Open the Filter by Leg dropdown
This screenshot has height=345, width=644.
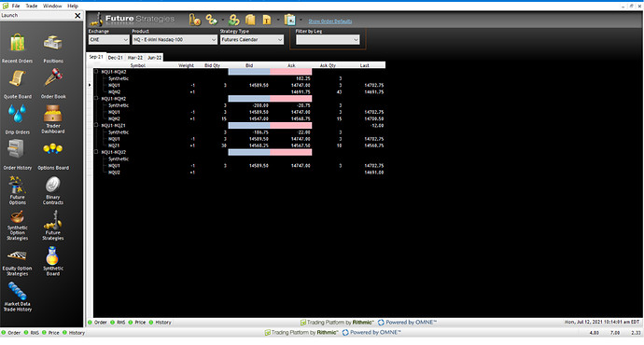click(x=328, y=39)
